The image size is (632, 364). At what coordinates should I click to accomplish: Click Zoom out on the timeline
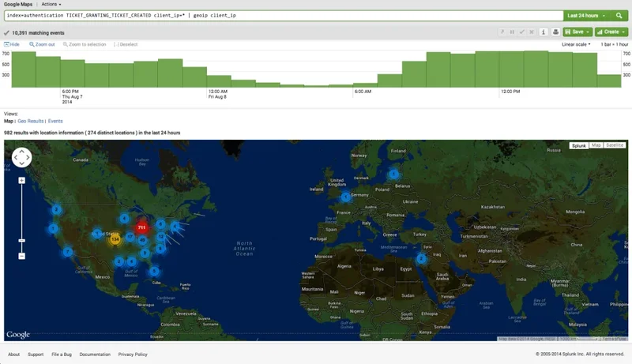click(x=42, y=44)
